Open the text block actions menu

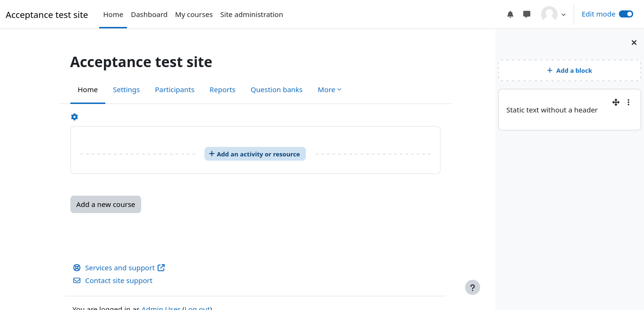628,102
